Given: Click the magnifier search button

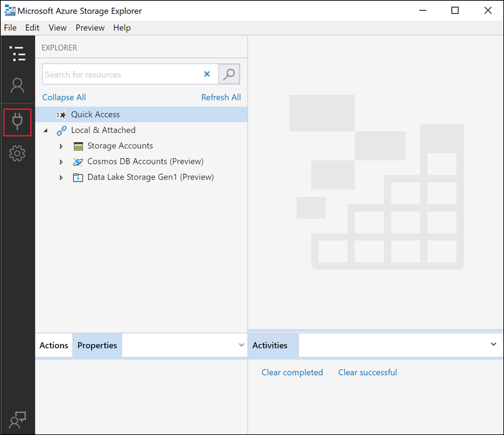Looking at the screenshot, I should (x=229, y=74).
